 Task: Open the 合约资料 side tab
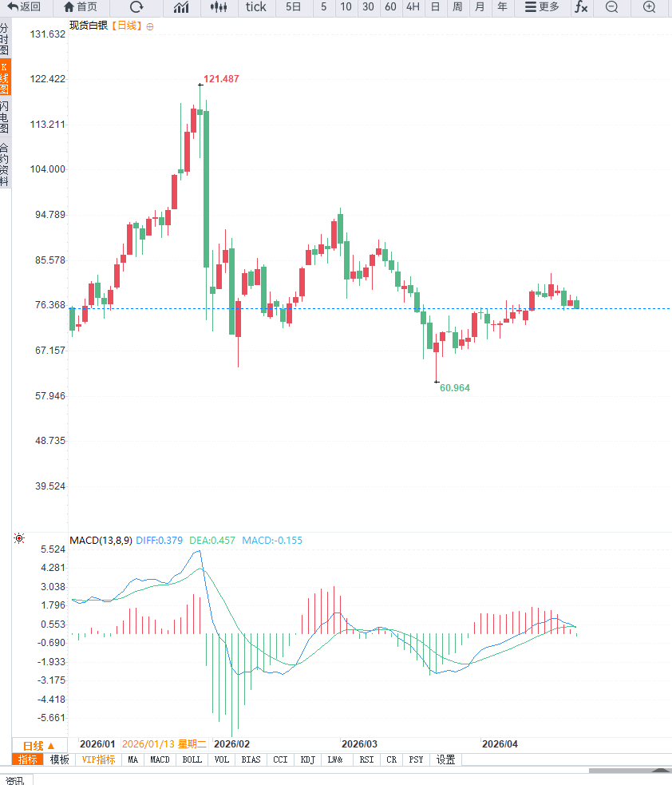point(5,165)
